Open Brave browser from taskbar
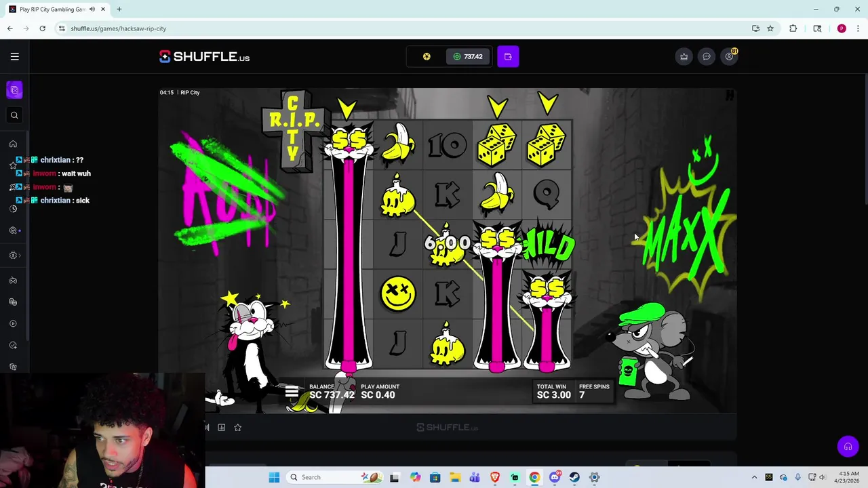This screenshot has width=868, height=488. [495, 477]
